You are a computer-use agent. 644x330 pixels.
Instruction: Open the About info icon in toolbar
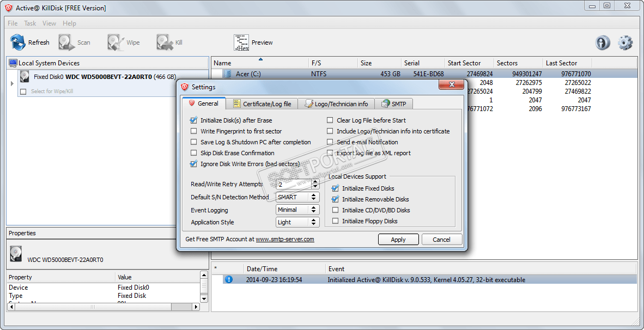pos(603,42)
